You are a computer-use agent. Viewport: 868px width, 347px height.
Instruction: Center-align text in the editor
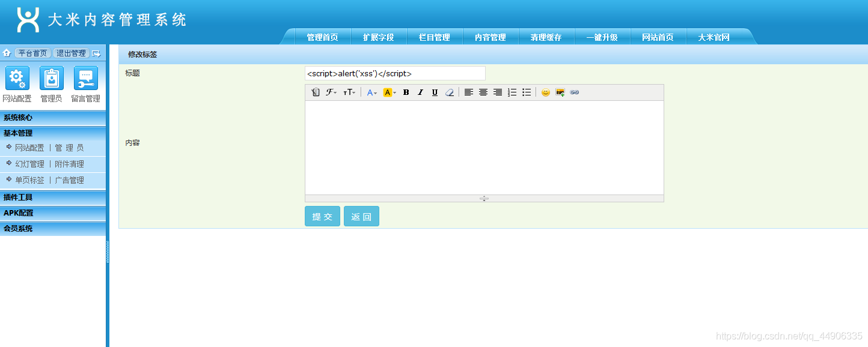point(483,92)
